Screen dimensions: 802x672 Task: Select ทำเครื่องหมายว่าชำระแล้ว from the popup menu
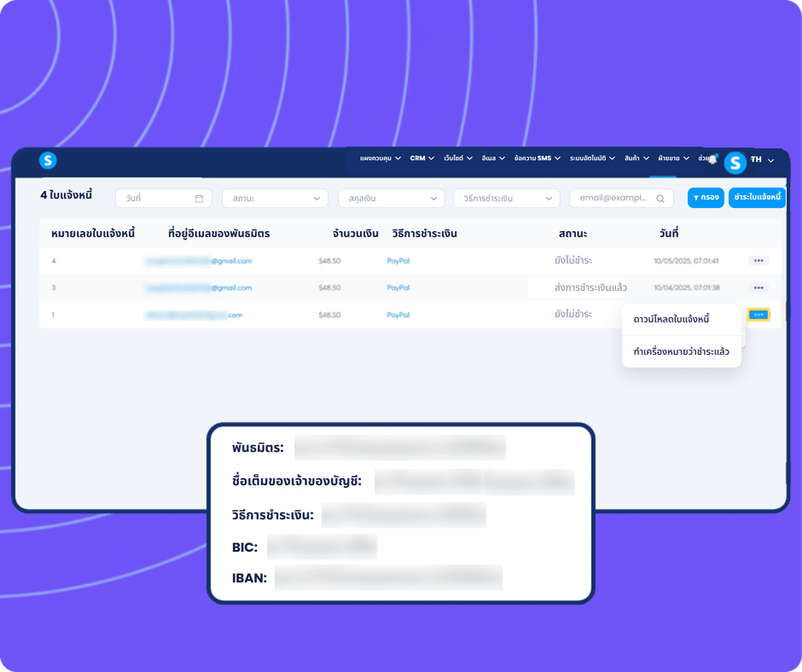click(682, 352)
